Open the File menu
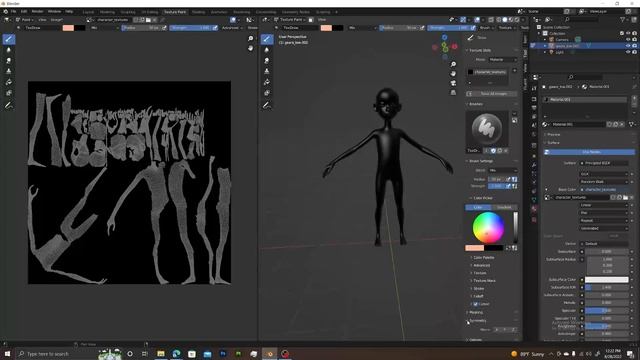640x360 pixels. pos(13,11)
